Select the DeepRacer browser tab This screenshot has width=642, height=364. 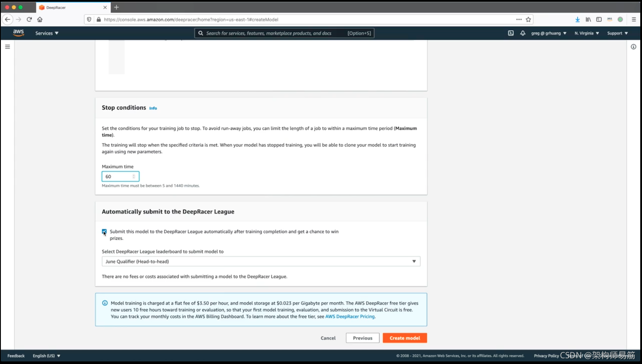(73, 7)
